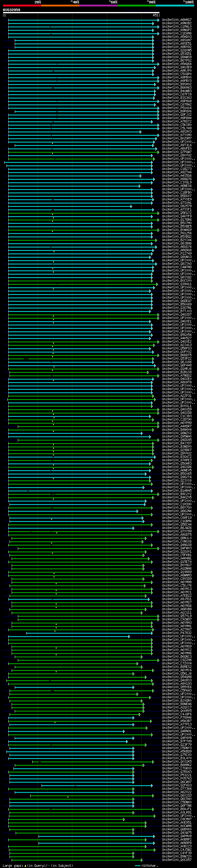Click the UniRef100_B6TPG2 hit label
The height and width of the screenshot is (868, 197).
177,61
